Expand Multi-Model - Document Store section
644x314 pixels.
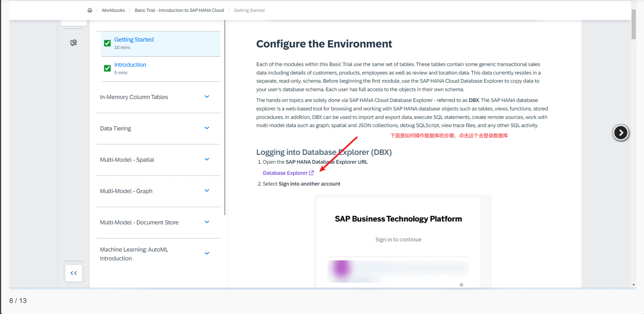click(207, 222)
